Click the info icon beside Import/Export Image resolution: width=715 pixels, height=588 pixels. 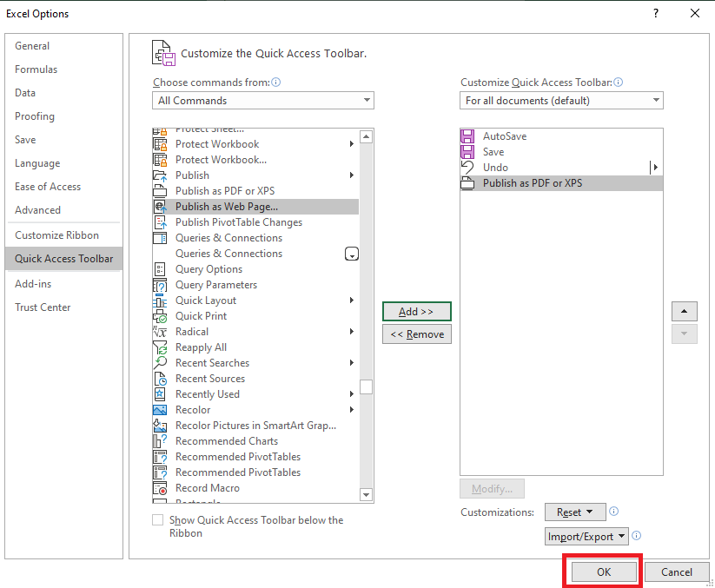(x=637, y=536)
